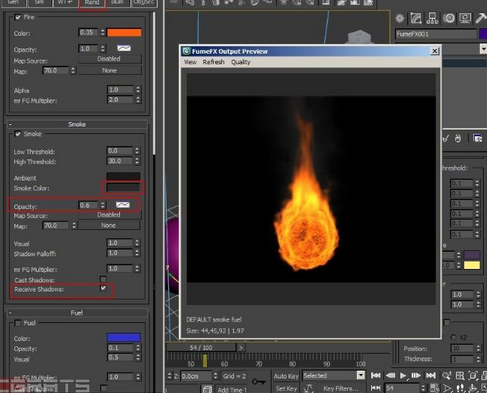Tick the unlabeled right-panel checkbox
This screenshot has height=393, width=487.
(x=447, y=322)
